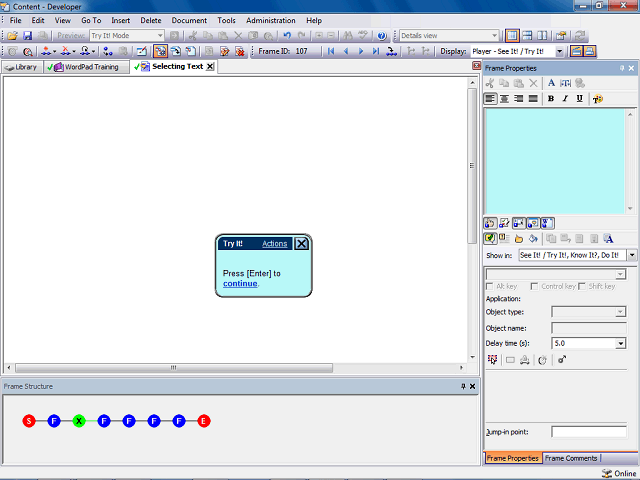Open the Delay time dropdown
Screen dimensions: 640x480
point(621,343)
